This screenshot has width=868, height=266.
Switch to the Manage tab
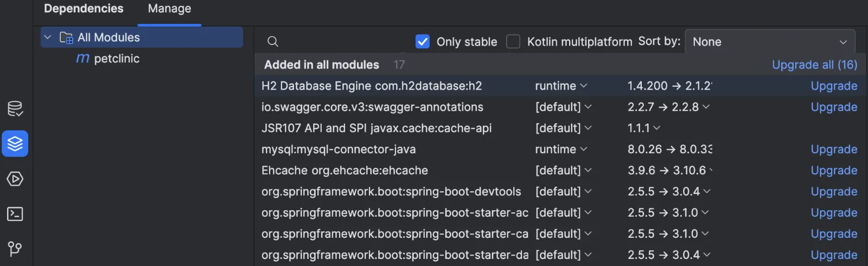(169, 9)
